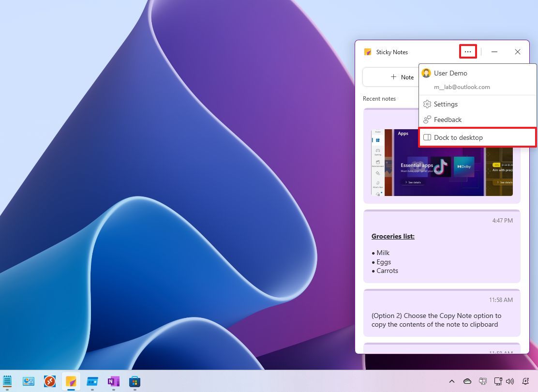Image resolution: width=538 pixels, height=392 pixels.
Task: Minimize the Sticky Notes window
Action: (494, 52)
